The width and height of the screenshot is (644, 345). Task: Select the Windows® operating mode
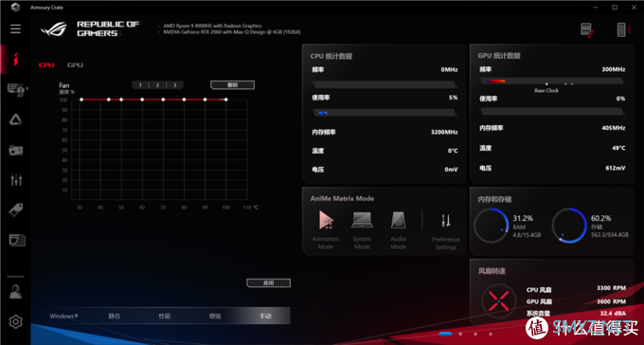pyautogui.click(x=63, y=317)
